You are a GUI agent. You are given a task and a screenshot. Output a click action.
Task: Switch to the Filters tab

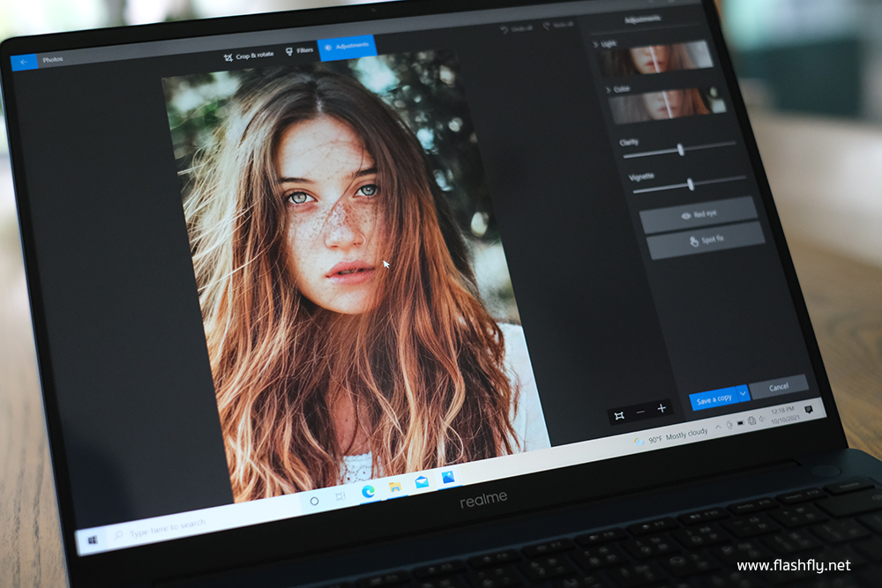(x=299, y=50)
